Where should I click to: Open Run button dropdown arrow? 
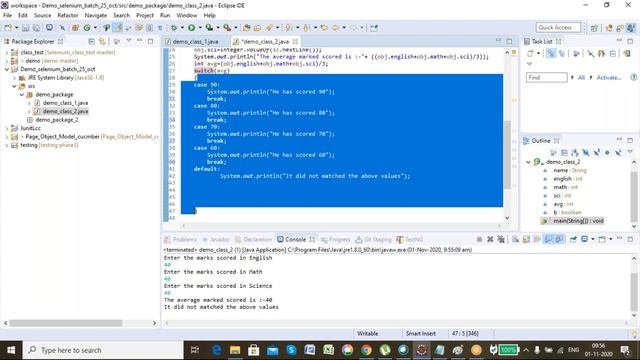(x=200, y=28)
